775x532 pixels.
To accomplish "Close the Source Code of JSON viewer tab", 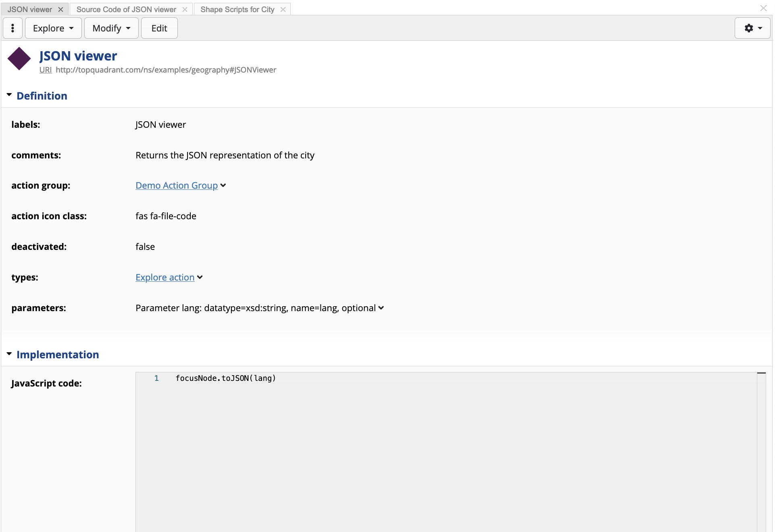I will click(185, 9).
